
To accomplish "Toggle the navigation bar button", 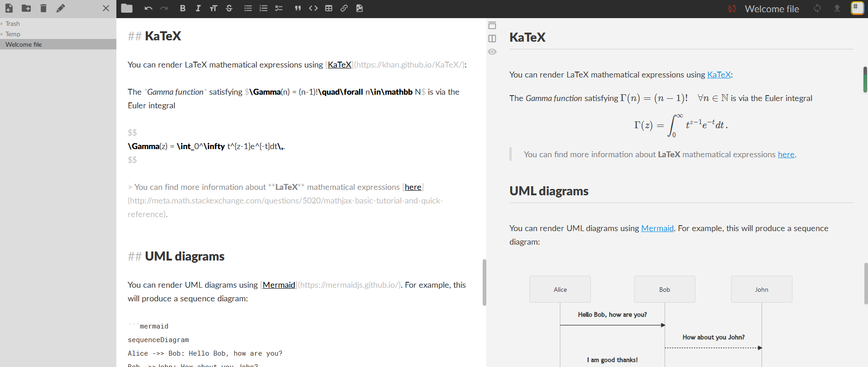I will [492, 25].
